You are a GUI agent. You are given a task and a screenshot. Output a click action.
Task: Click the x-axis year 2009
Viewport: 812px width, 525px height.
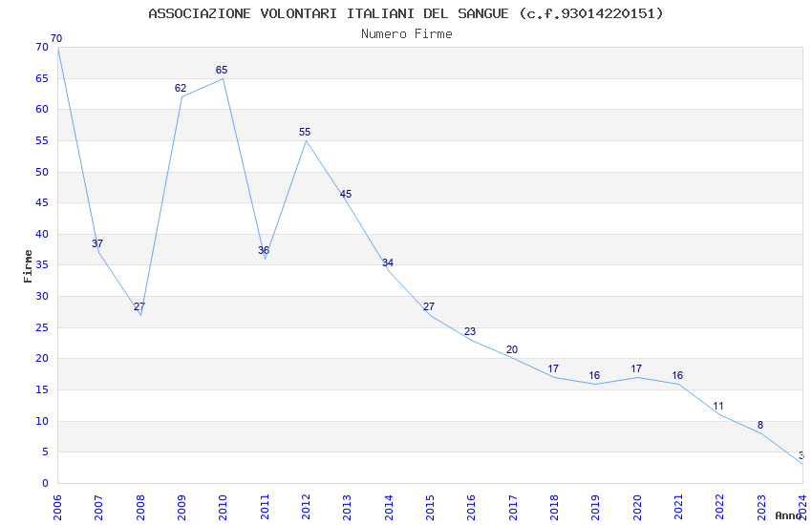[182, 507]
